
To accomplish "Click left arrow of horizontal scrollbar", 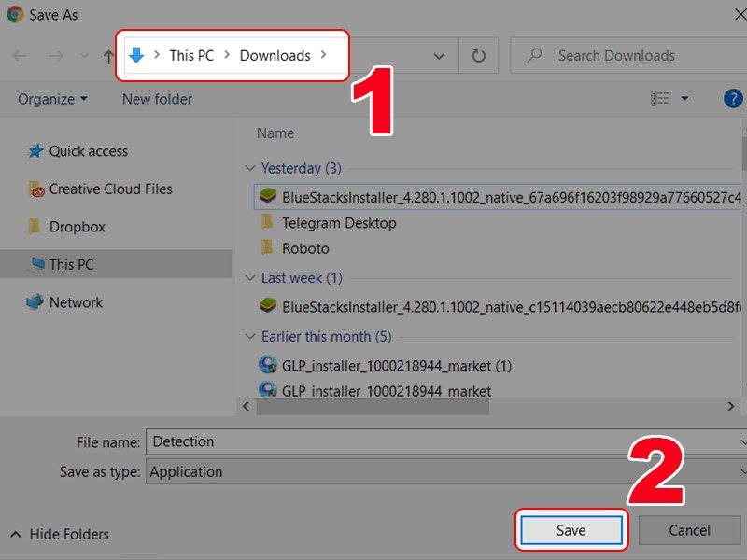I will point(246,406).
